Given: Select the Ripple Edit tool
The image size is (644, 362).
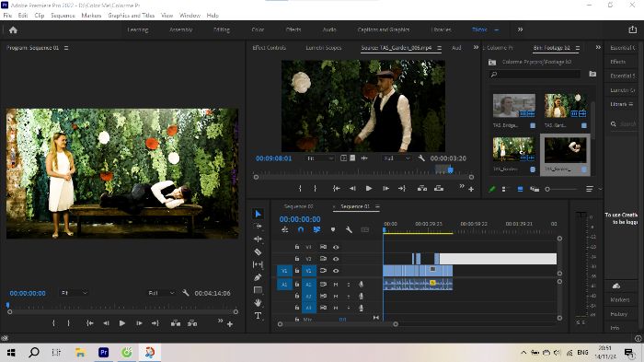Looking at the screenshot, I should coord(258,239).
